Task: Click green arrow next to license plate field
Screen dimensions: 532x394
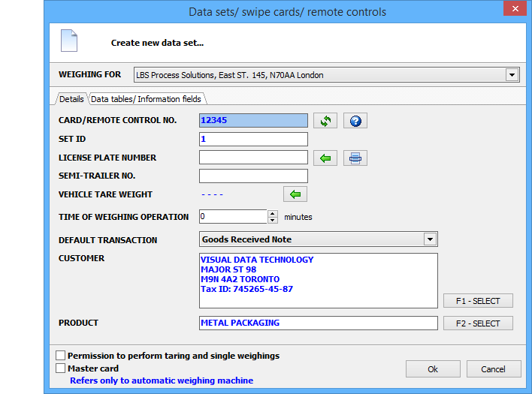Action: (325, 158)
